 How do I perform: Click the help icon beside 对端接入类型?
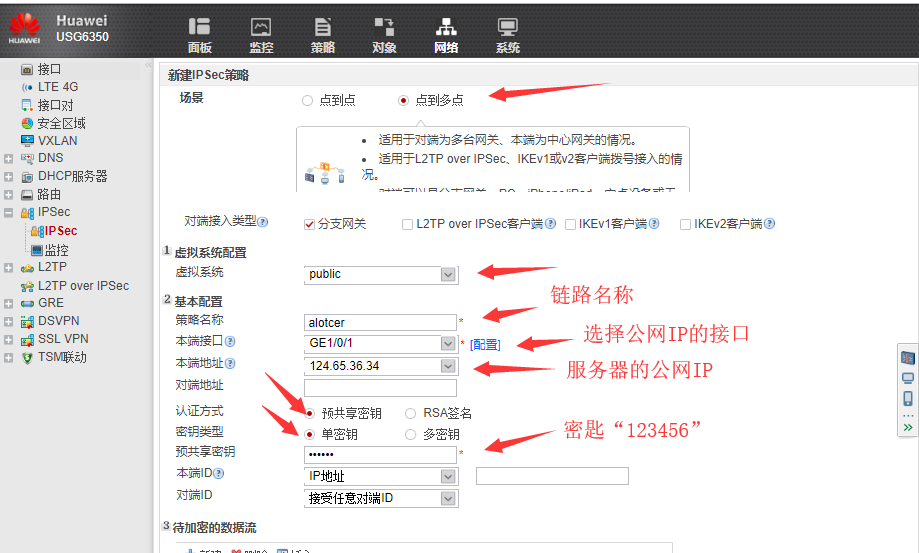263,222
